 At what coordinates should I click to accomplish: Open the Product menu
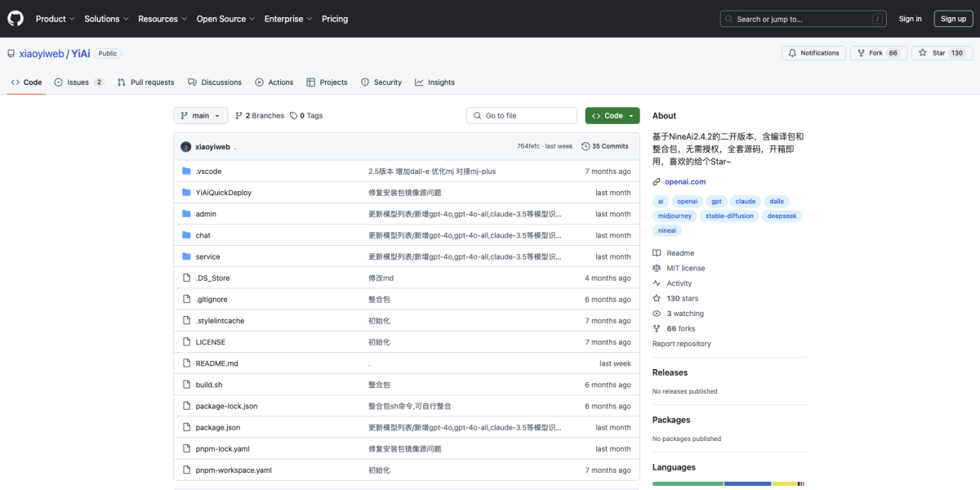coord(55,19)
